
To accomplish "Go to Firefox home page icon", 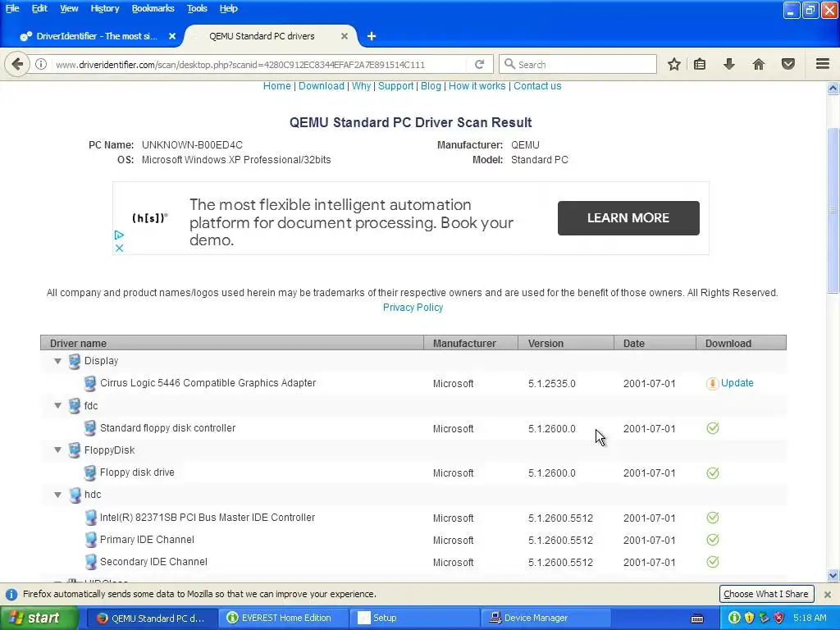I will click(759, 64).
